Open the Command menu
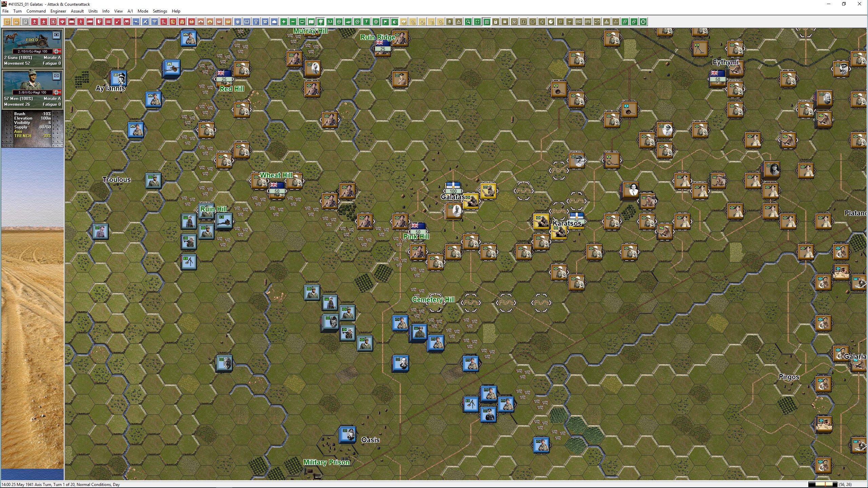The height and width of the screenshot is (488, 868). pyautogui.click(x=36, y=11)
